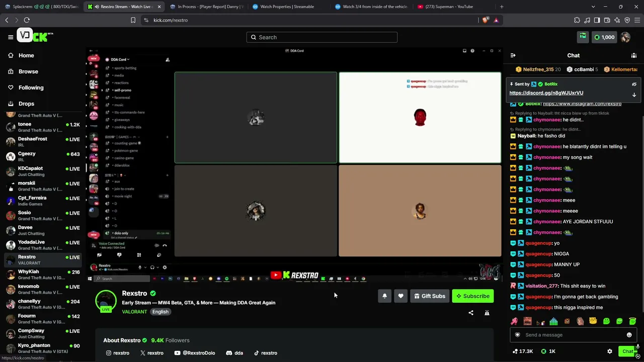Open the user profile avatar menu
This screenshot has height=362, width=644.
click(x=625, y=37)
